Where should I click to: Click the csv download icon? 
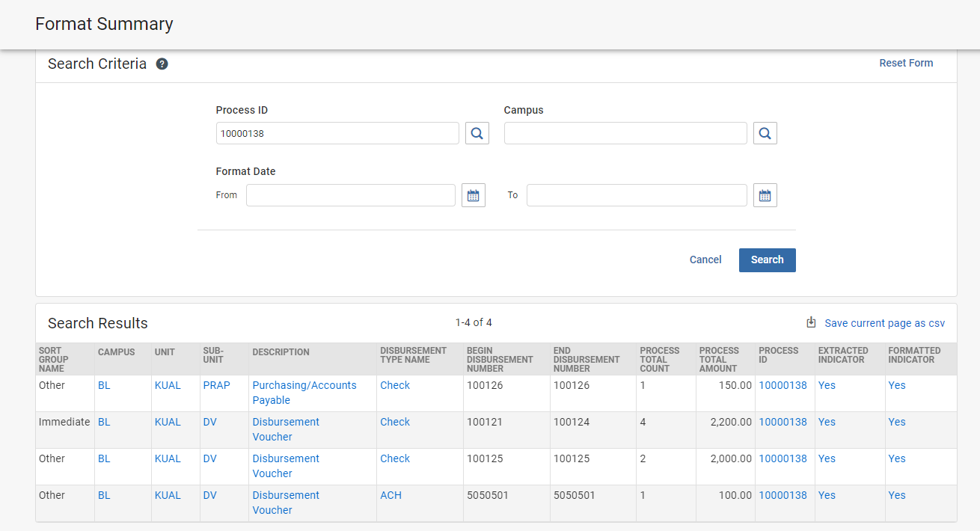(x=811, y=323)
